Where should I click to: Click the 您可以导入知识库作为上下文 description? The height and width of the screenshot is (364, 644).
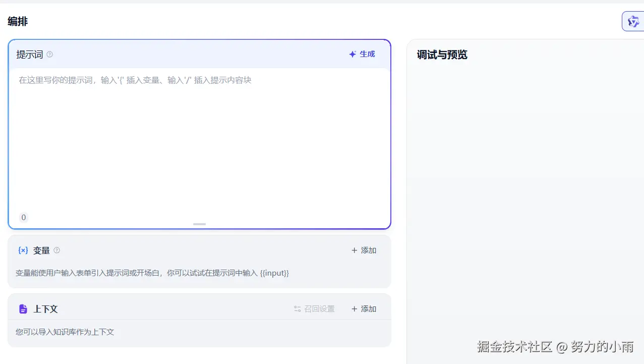point(65,332)
